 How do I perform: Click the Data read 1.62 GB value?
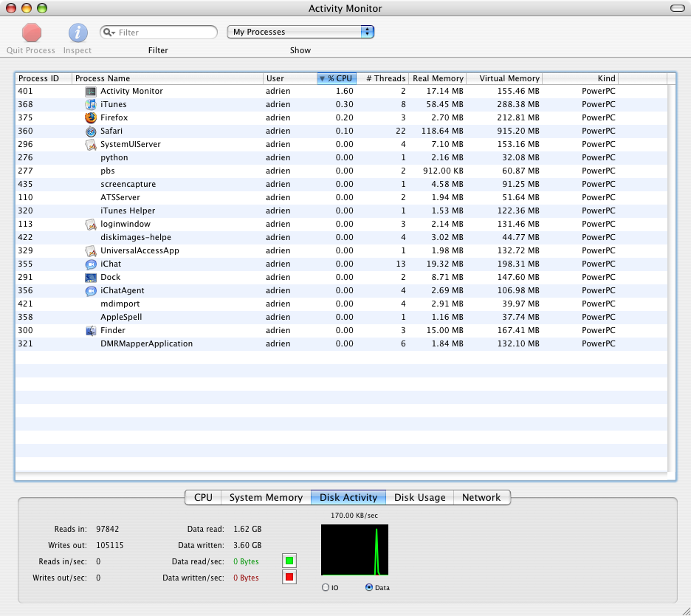pyautogui.click(x=247, y=529)
